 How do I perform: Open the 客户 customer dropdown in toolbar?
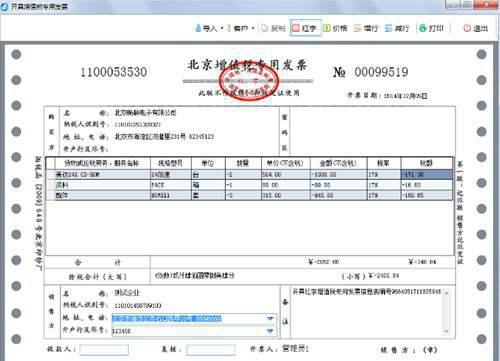tap(241, 28)
